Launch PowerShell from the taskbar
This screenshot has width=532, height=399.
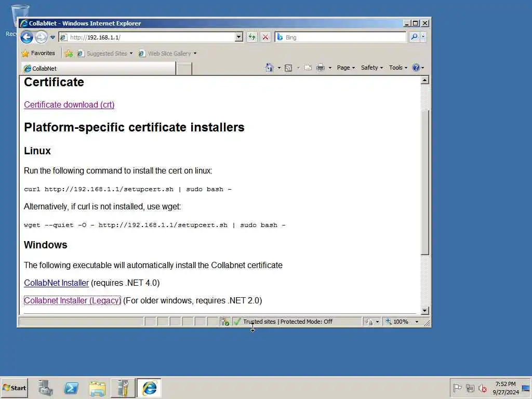tap(72, 388)
